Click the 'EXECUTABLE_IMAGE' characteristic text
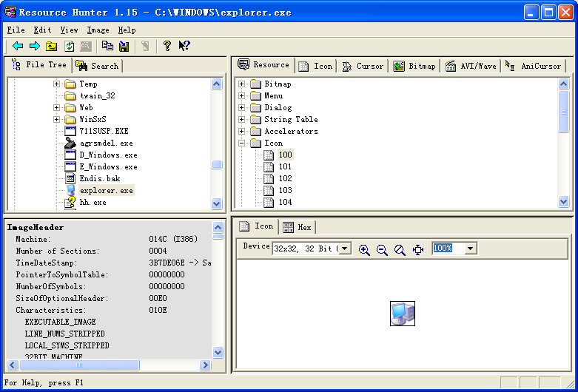Screen dimensions: 578x392 [61, 322]
